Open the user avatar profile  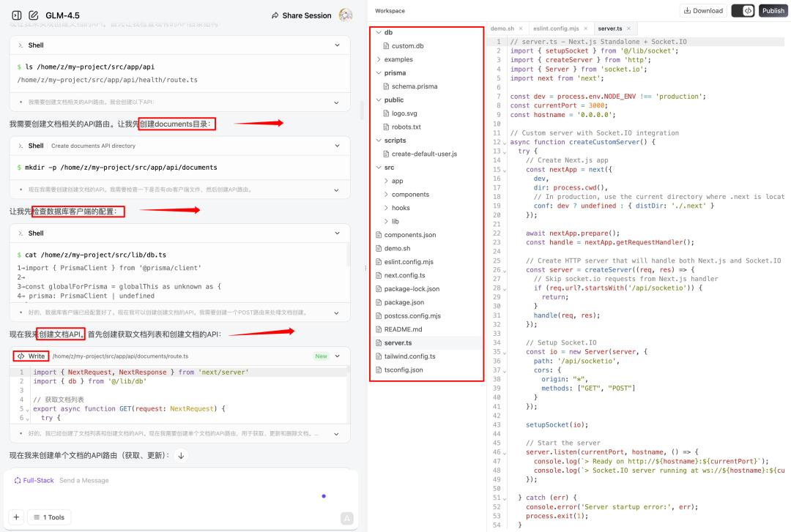point(346,15)
